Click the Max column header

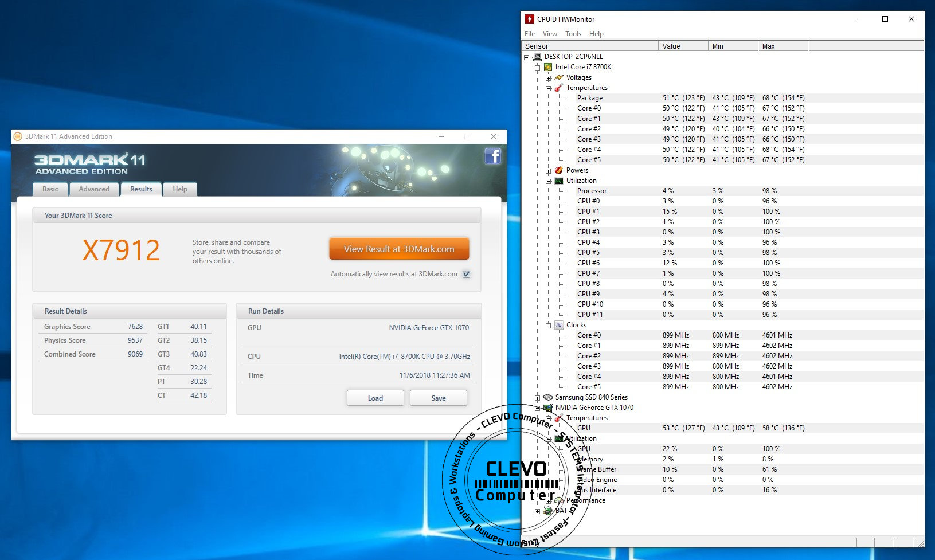tap(783, 46)
